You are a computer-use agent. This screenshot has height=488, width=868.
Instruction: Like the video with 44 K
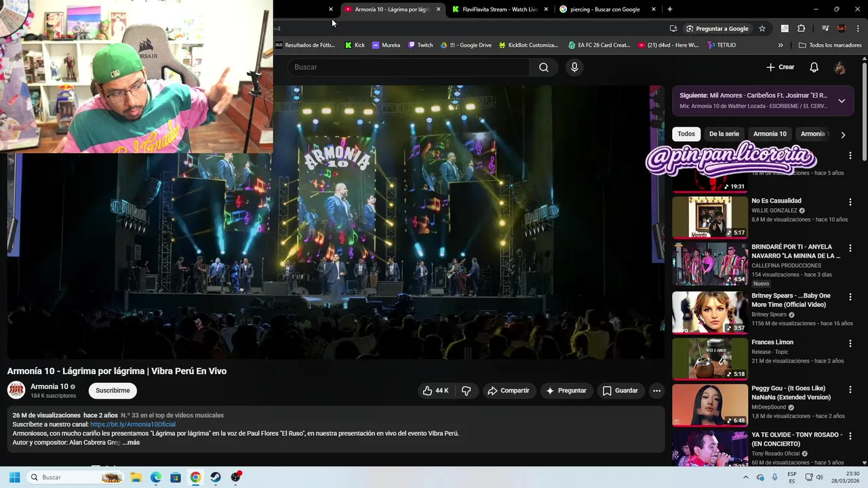point(435,390)
